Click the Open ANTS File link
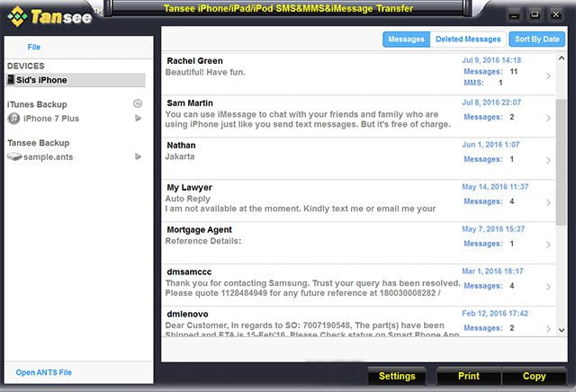The image size is (576, 392). click(x=44, y=372)
